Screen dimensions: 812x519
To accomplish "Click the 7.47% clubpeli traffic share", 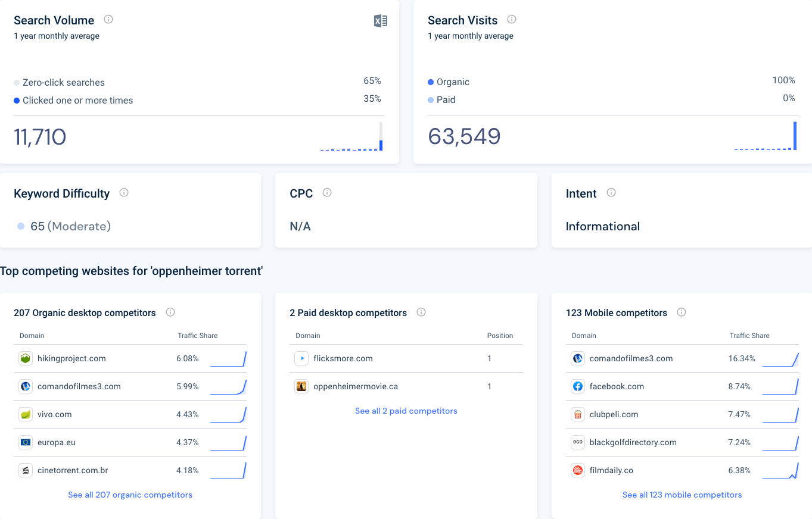I will (x=739, y=414).
